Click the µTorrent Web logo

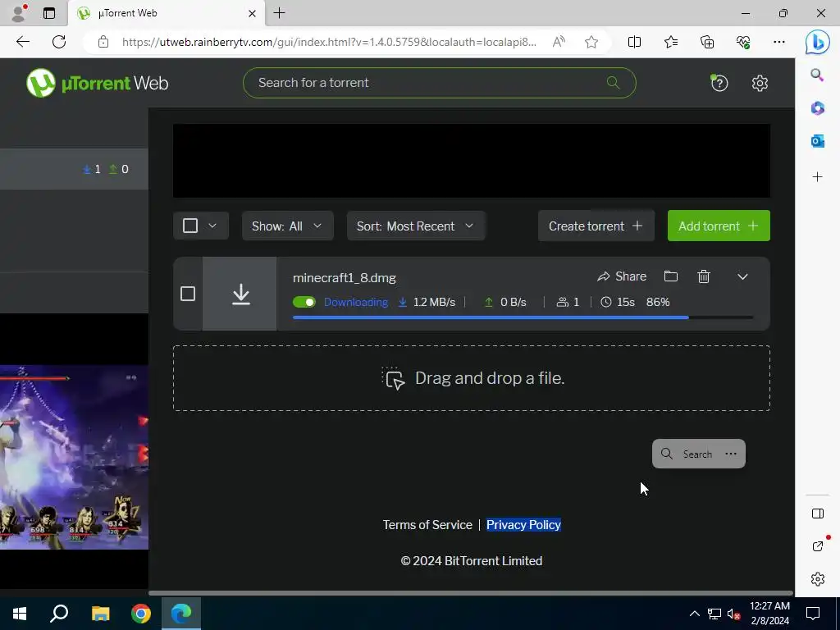coord(97,83)
